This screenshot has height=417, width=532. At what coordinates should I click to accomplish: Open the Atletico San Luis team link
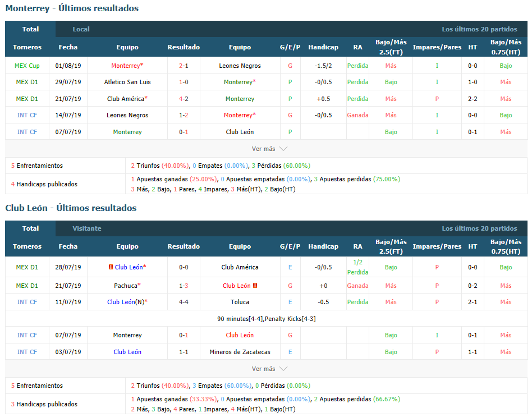[x=127, y=82]
